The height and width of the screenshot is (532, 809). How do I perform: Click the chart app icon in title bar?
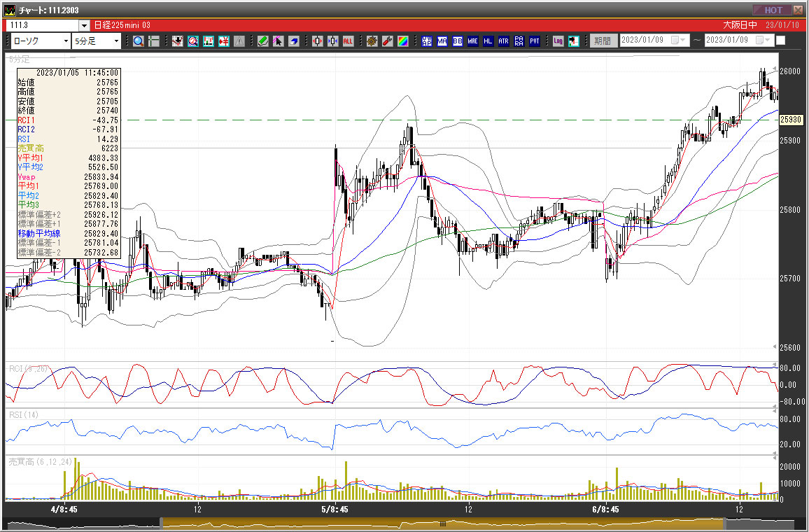coord(9,10)
